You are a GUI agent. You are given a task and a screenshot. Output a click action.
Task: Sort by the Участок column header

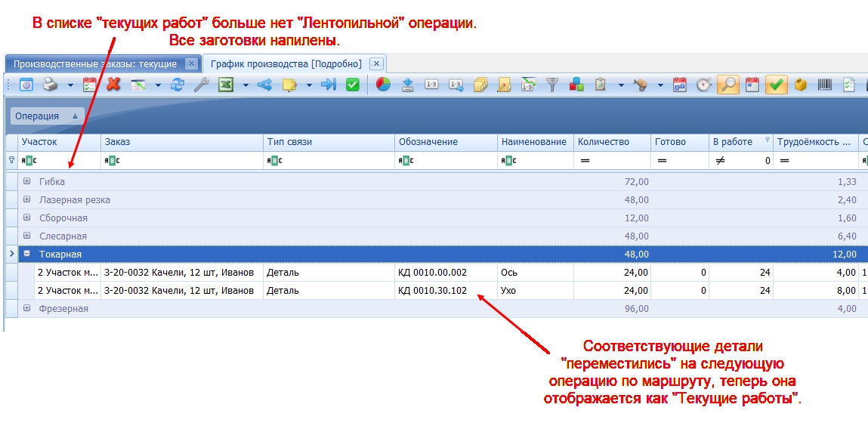tap(59, 142)
